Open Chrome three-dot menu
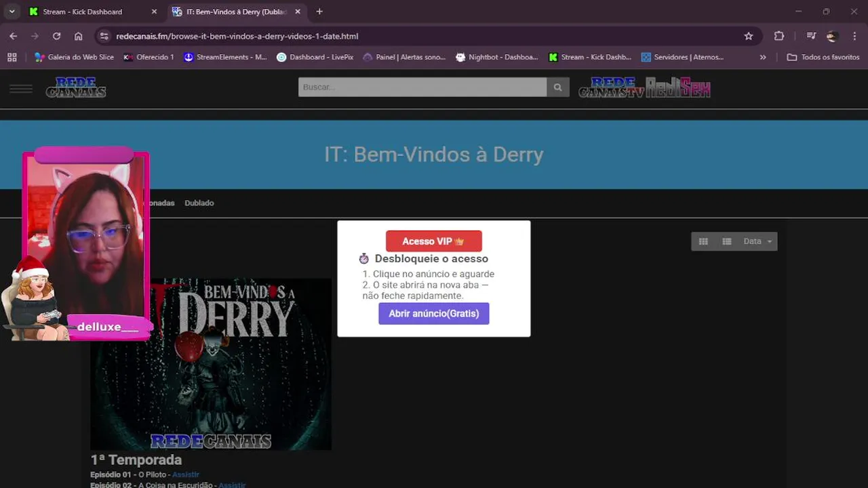Image resolution: width=868 pixels, height=488 pixels. [x=854, y=36]
